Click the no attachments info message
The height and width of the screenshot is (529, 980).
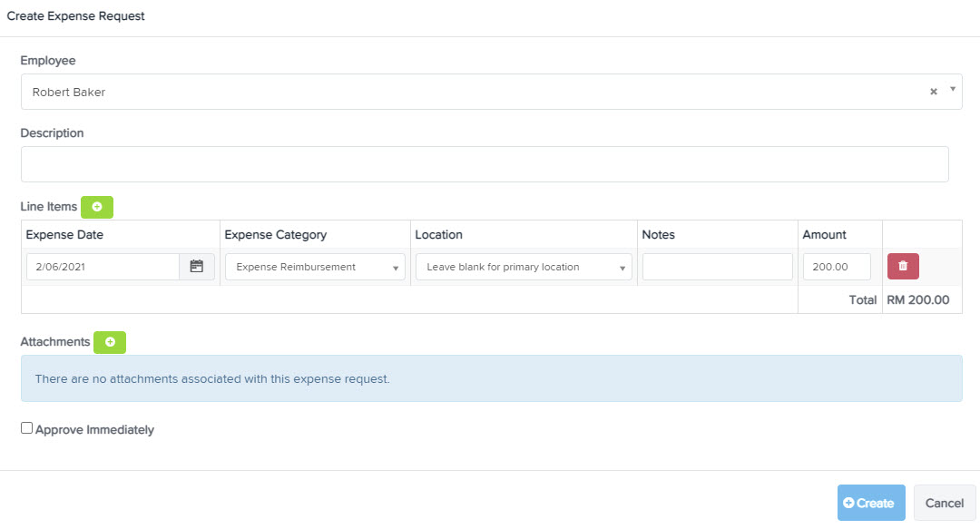click(491, 378)
